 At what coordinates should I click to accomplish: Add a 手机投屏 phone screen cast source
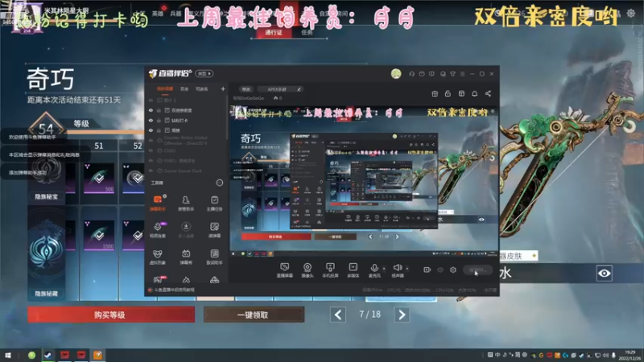(330, 270)
